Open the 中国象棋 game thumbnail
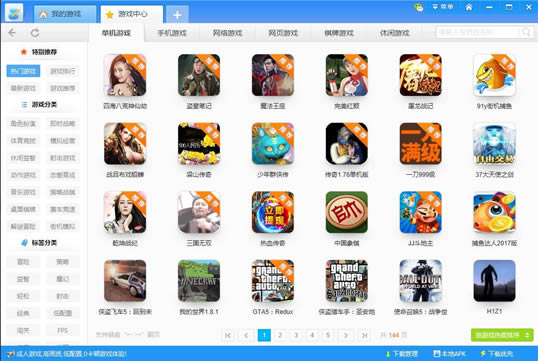Image resolution: width=538 pixels, height=361 pixels. tap(347, 212)
